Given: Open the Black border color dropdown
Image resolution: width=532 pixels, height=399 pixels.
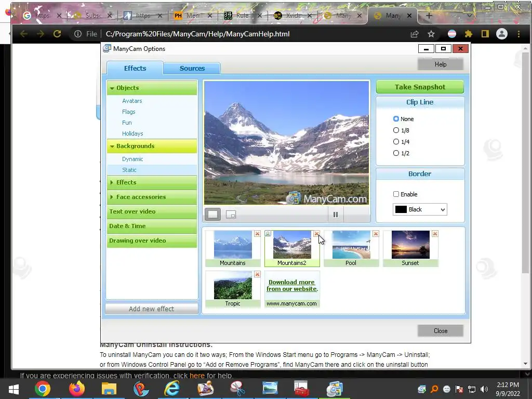Looking at the screenshot, I should tap(420, 209).
